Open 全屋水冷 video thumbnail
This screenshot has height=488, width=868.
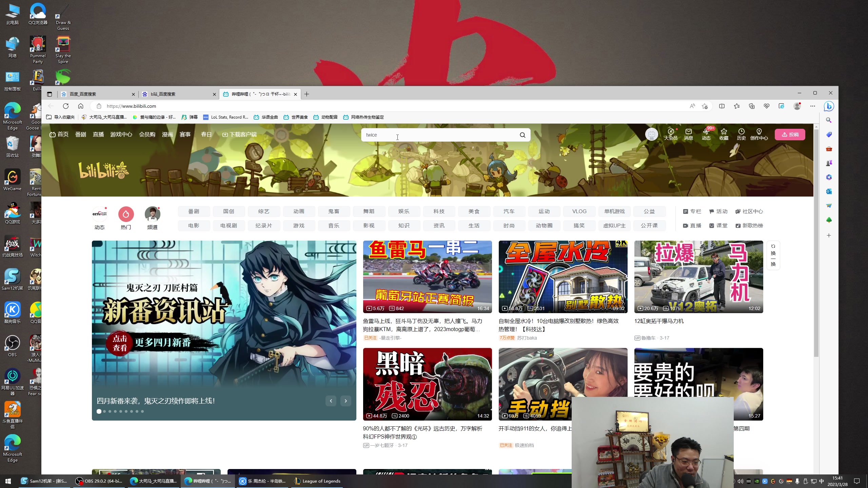coord(563,277)
